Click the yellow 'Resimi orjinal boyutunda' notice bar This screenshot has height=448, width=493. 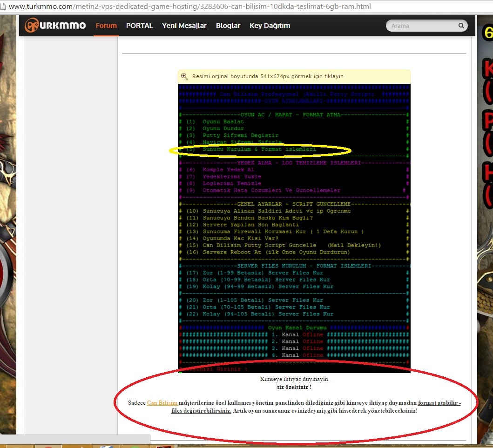(x=294, y=76)
